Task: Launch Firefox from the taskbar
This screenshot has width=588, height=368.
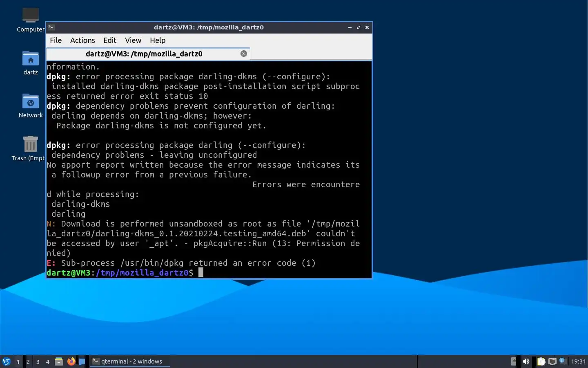Action: click(x=71, y=361)
